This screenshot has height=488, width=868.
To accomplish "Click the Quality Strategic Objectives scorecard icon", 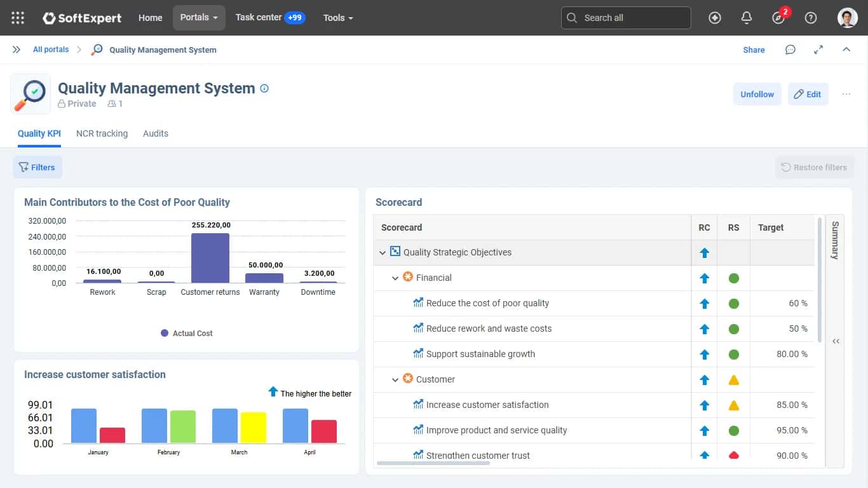I will point(395,252).
